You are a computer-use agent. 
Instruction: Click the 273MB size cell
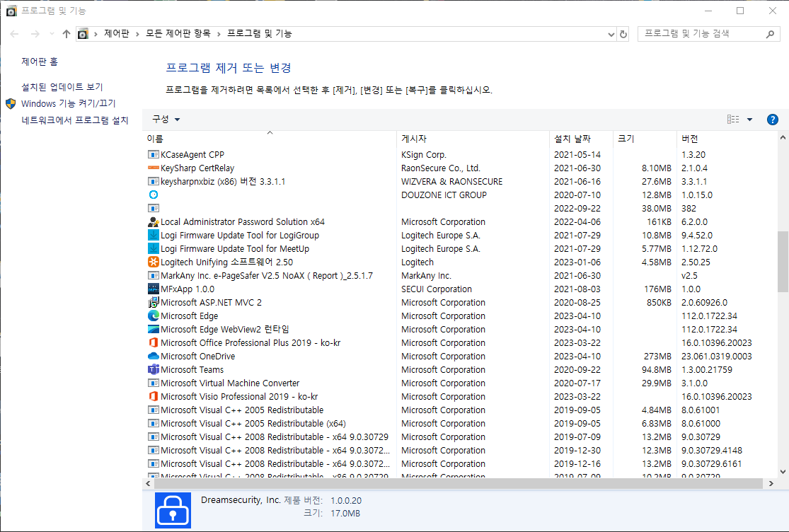(x=657, y=356)
